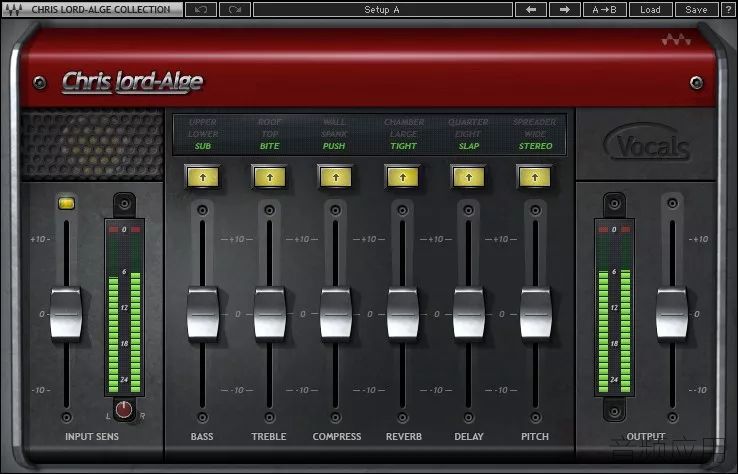
Task: Open the Load preset menu
Action: tap(650, 9)
